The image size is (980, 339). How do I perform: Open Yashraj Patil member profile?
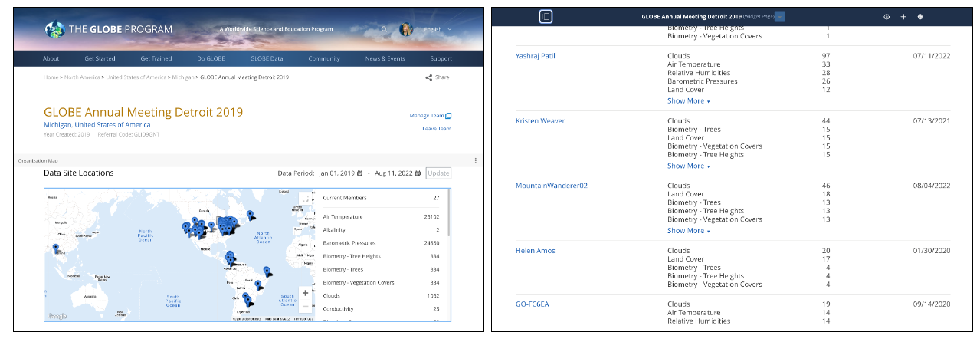click(536, 56)
